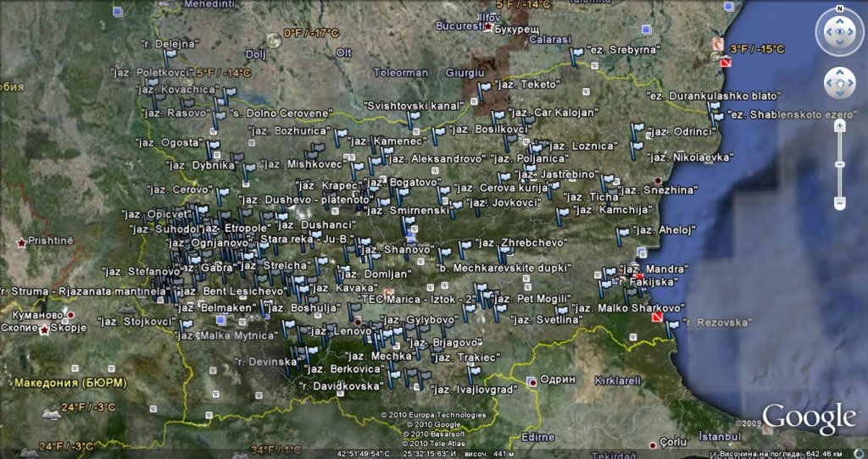Click the eye center of the Look joystick
The image size is (868, 459).
tap(840, 31)
